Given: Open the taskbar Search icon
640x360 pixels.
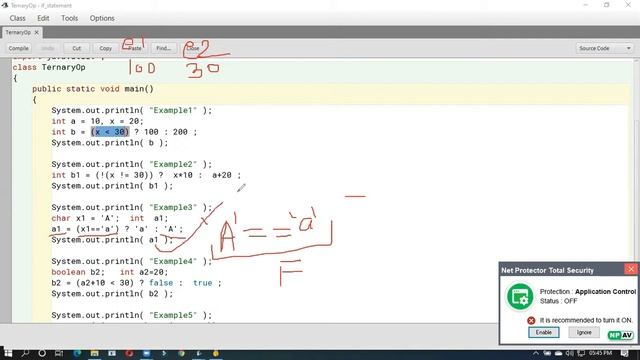Looking at the screenshot, I should click(x=25, y=353).
